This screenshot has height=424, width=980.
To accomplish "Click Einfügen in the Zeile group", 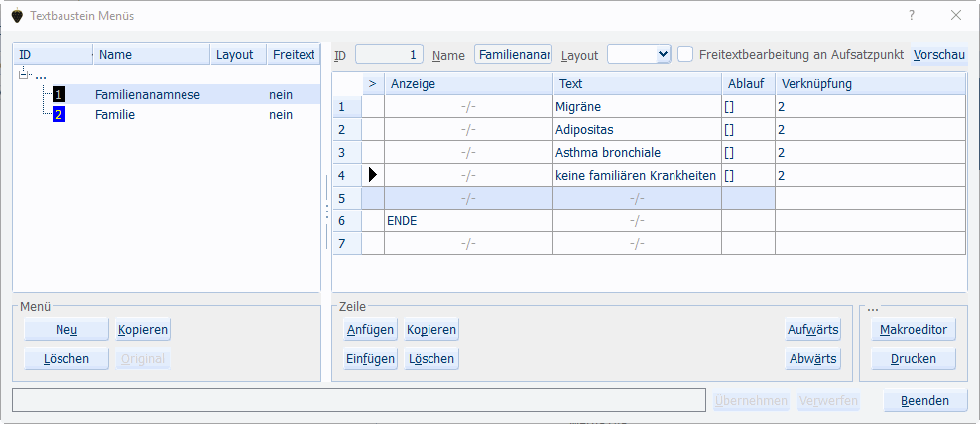I will [370, 359].
